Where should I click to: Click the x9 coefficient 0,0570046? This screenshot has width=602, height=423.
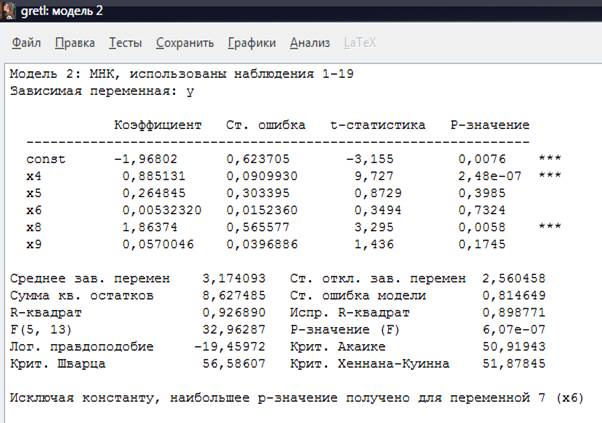(x=158, y=245)
